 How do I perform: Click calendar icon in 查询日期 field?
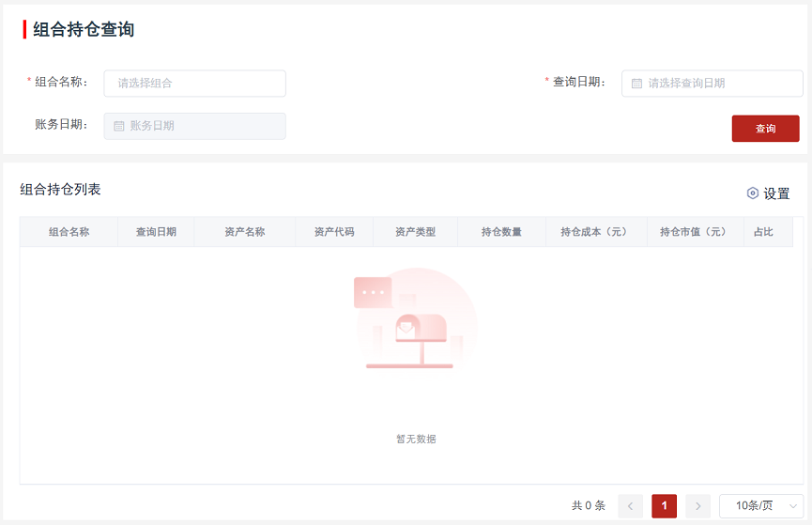pyautogui.click(x=636, y=84)
